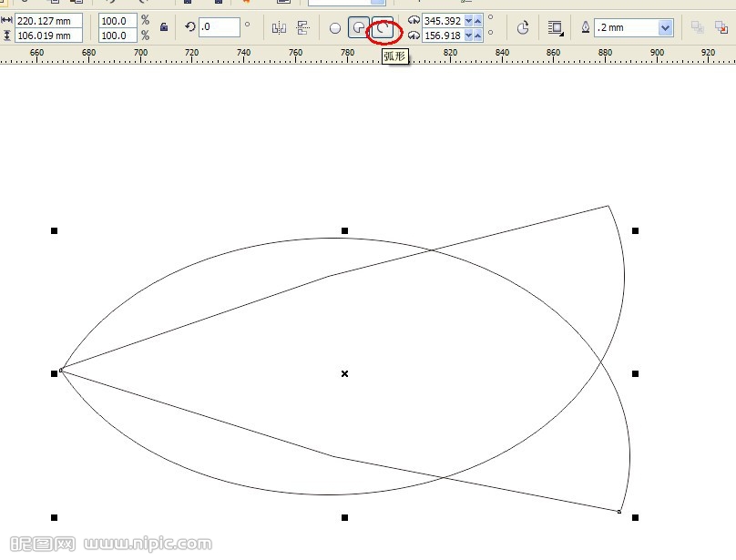Decrease the ending angle 156.918 with down arrow
736x560 pixels.
[468, 36]
